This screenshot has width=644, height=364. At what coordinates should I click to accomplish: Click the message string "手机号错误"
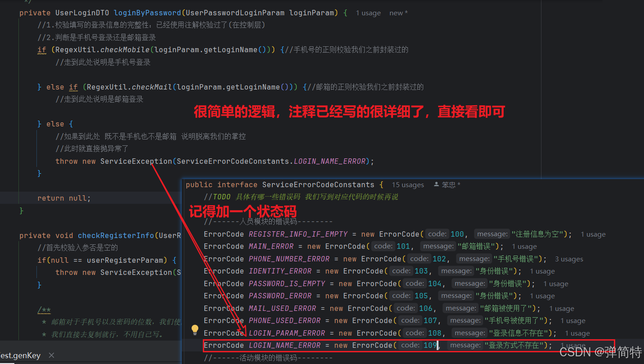[516, 259]
